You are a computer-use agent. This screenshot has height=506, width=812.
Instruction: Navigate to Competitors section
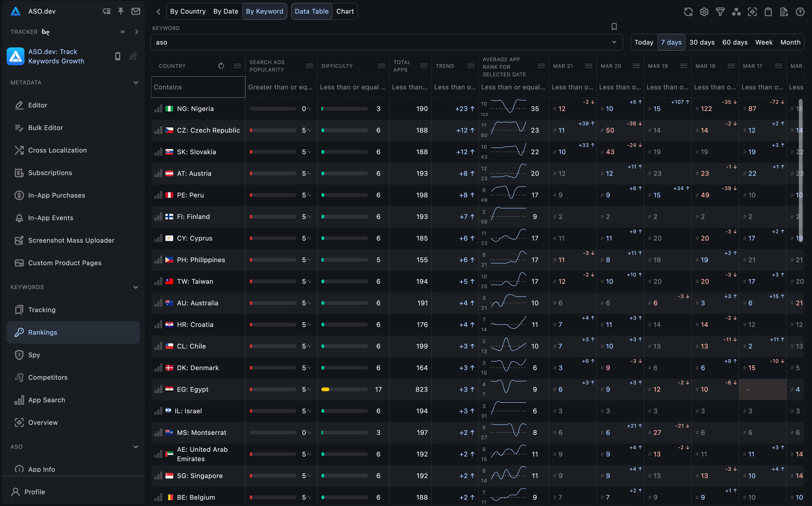(48, 377)
